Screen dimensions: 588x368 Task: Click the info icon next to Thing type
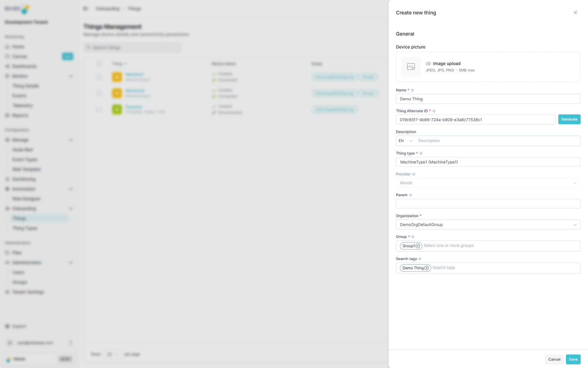(421, 153)
